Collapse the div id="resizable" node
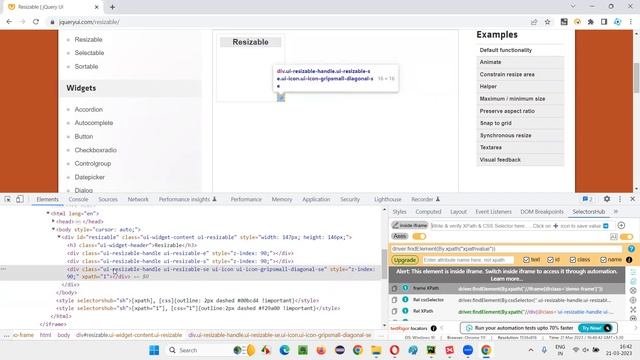 59,237
